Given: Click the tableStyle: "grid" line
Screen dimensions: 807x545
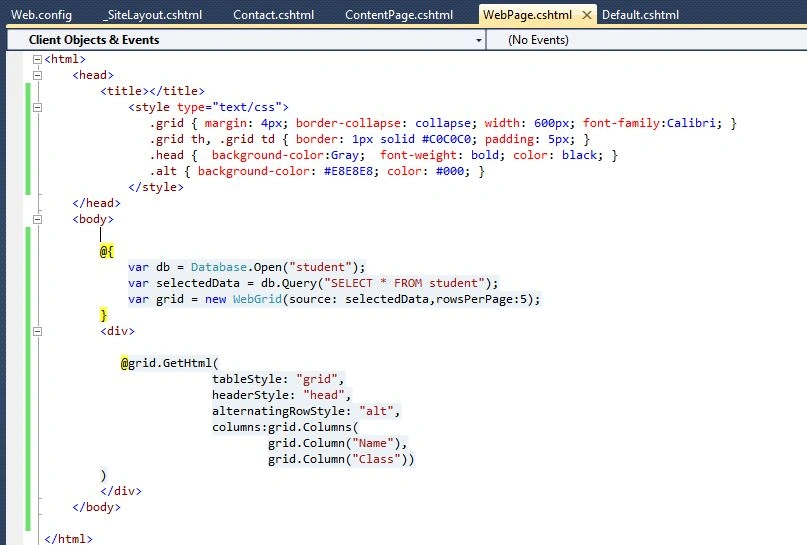Looking at the screenshot, I should [x=278, y=379].
